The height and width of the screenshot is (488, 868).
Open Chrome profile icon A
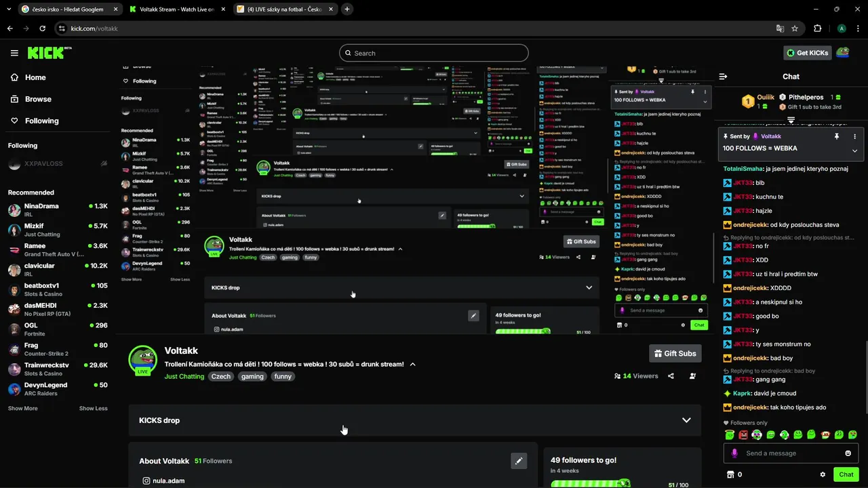click(842, 28)
